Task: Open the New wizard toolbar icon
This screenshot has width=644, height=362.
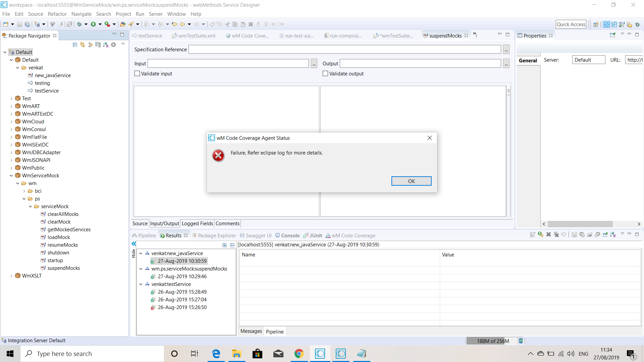Action: [5, 24]
